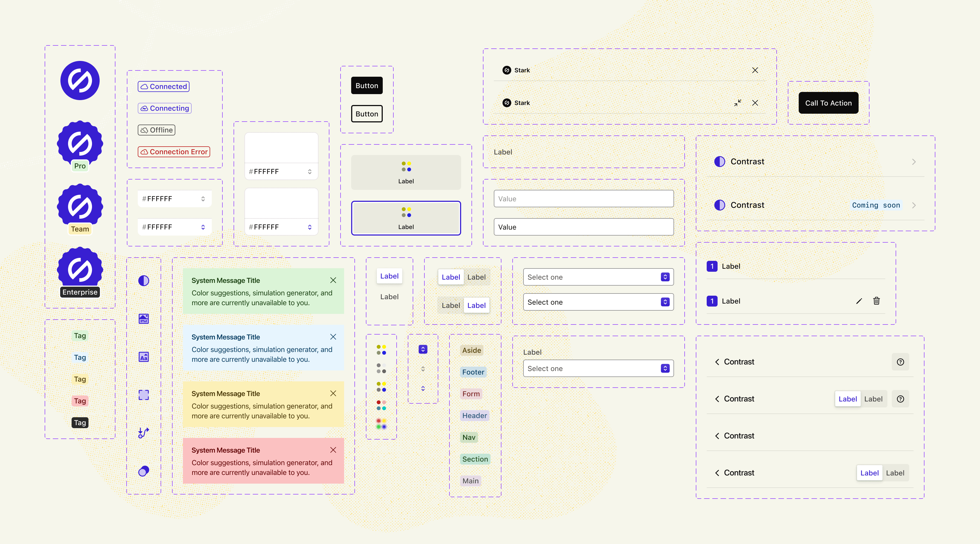Viewport: 980px width, 544px height.
Task: Click the plain round Stark logo without badge
Action: [80, 81]
